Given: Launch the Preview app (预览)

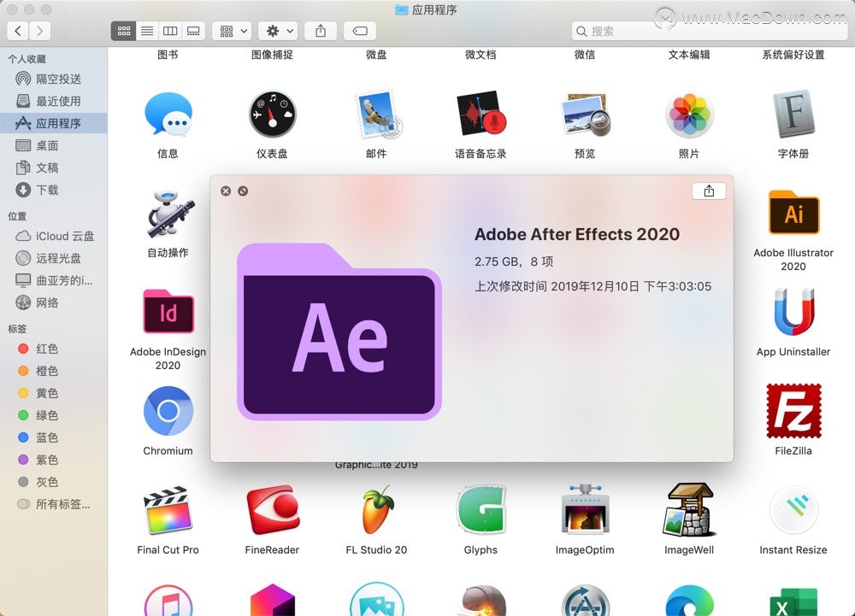Looking at the screenshot, I should click(585, 114).
